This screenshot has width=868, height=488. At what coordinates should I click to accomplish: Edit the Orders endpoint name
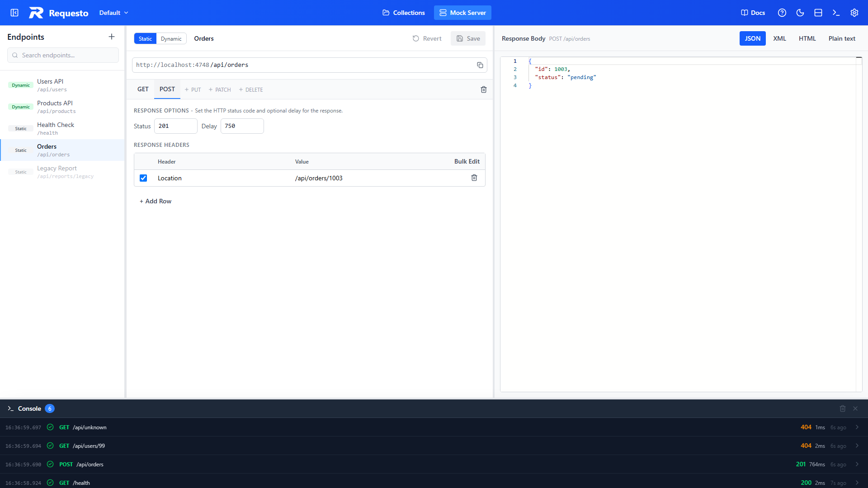204,38
